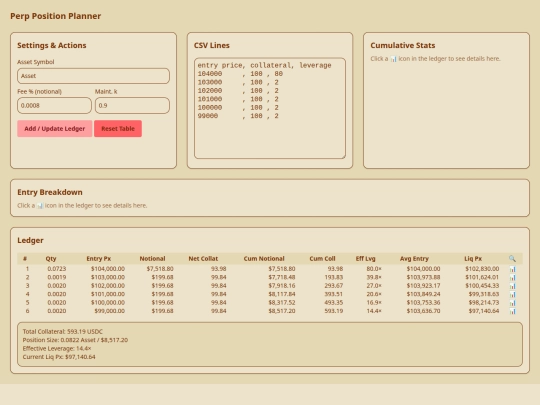Select the Liq Px column header
The width and height of the screenshot is (540, 405).
[x=473, y=259]
